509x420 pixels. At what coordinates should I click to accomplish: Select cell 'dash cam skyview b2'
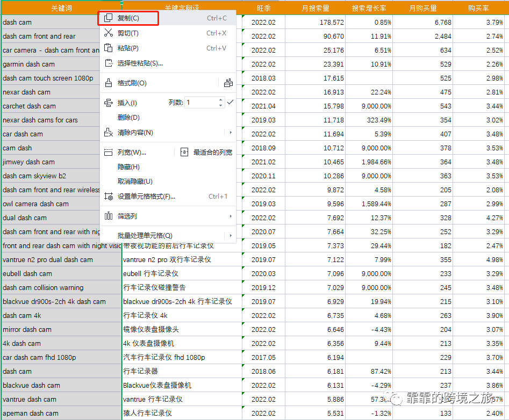51,176
